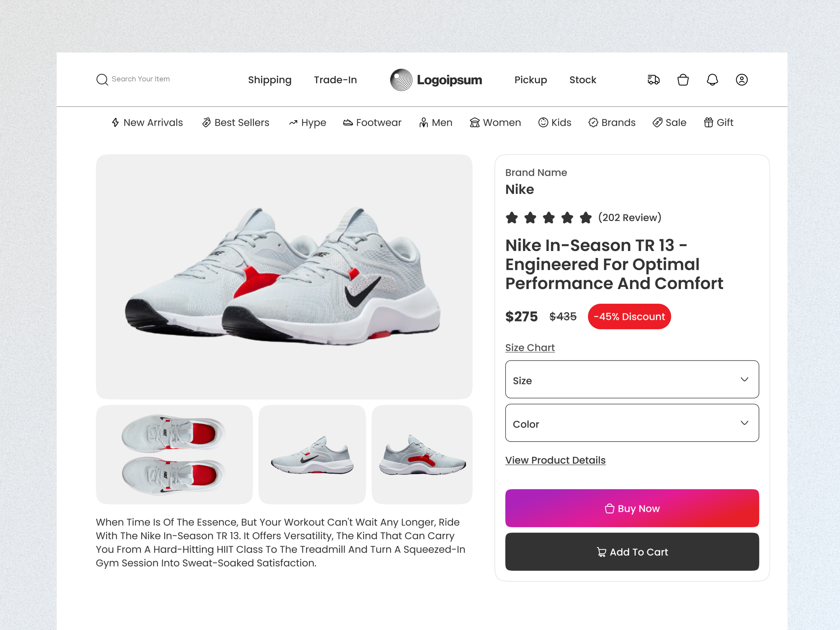The height and width of the screenshot is (630, 840).
Task: Open the user profile icon
Action: point(741,80)
